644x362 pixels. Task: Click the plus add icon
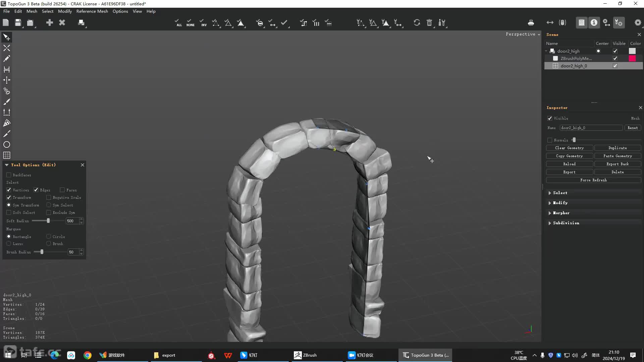point(49,22)
